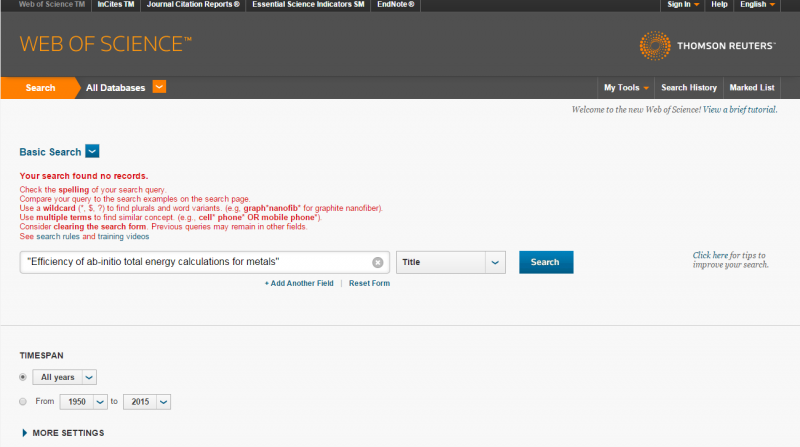Open the My Tools menu
Screen dimensions: 800x447
coord(626,88)
